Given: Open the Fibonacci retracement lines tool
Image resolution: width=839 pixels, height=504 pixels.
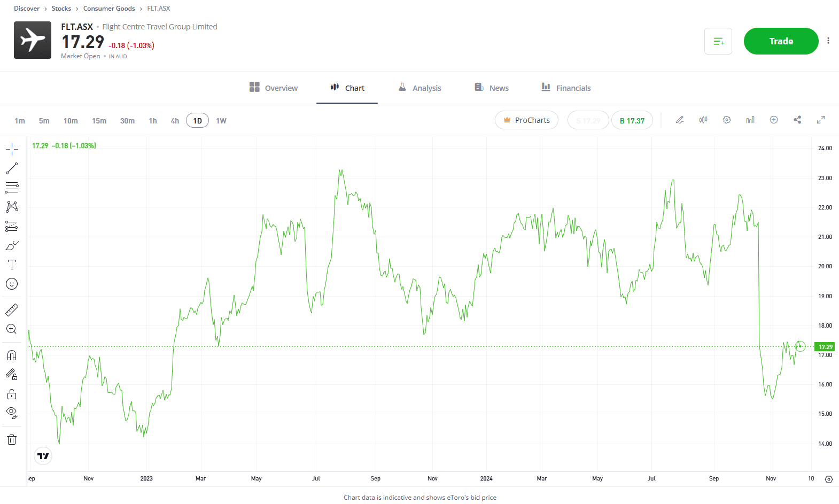Looking at the screenshot, I should coord(12,188).
